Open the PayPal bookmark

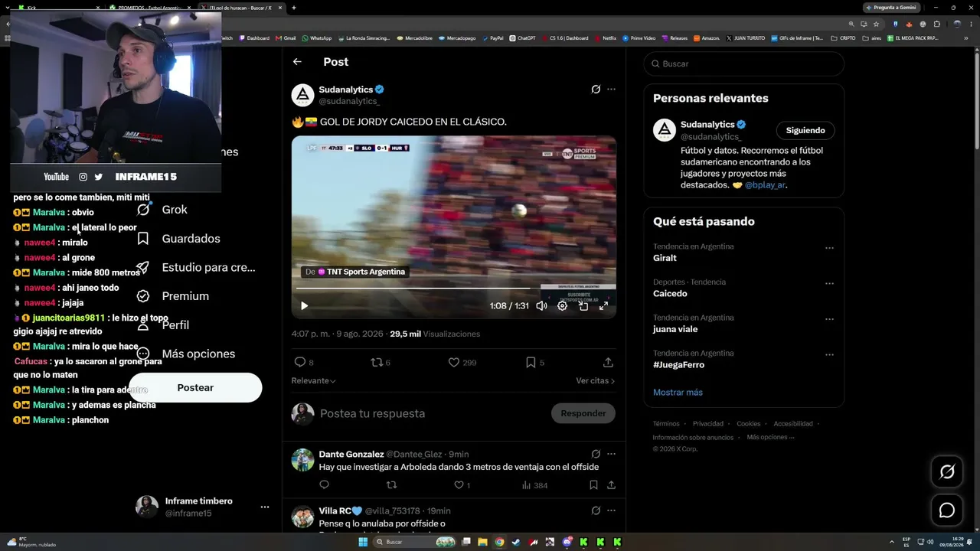click(x=493, y=37)
